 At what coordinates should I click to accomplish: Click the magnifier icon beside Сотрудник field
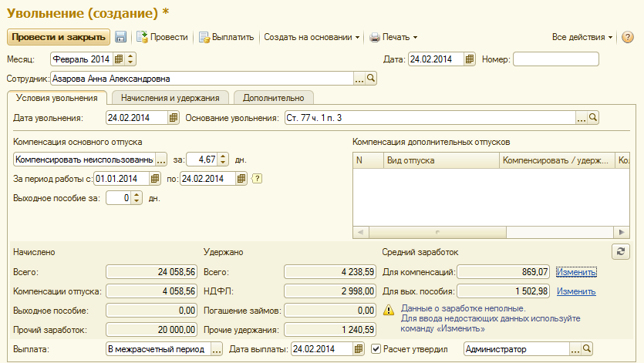pyautogui.click(x=370, y=78)
